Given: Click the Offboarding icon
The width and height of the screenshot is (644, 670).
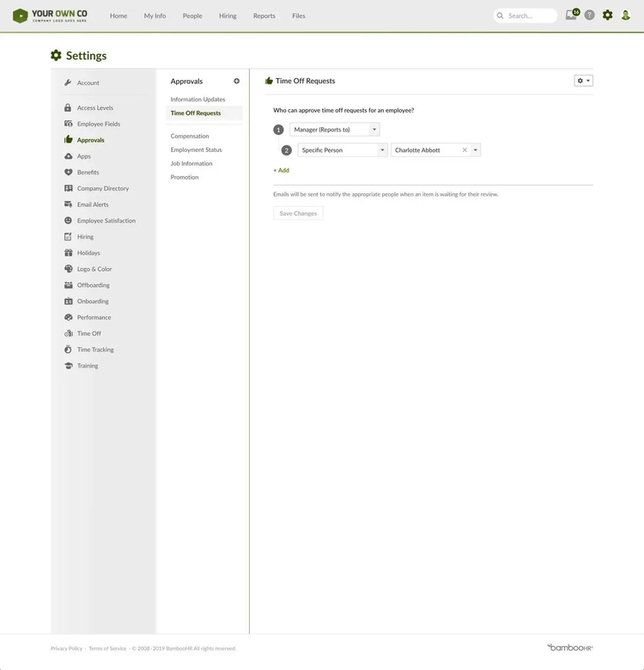Looking at the screenshot, I should click(69, 284).
